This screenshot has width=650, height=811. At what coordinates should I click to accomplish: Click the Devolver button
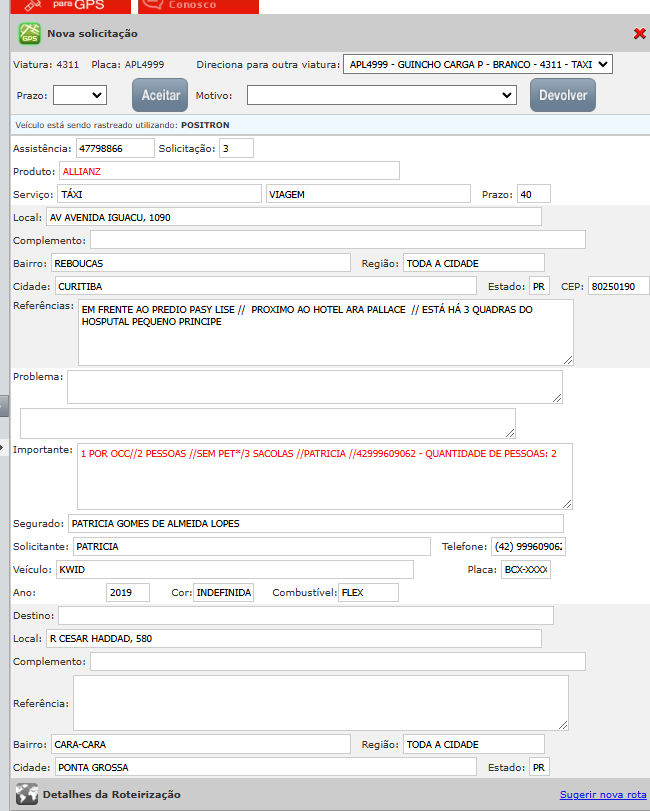(x=563, y=95)
